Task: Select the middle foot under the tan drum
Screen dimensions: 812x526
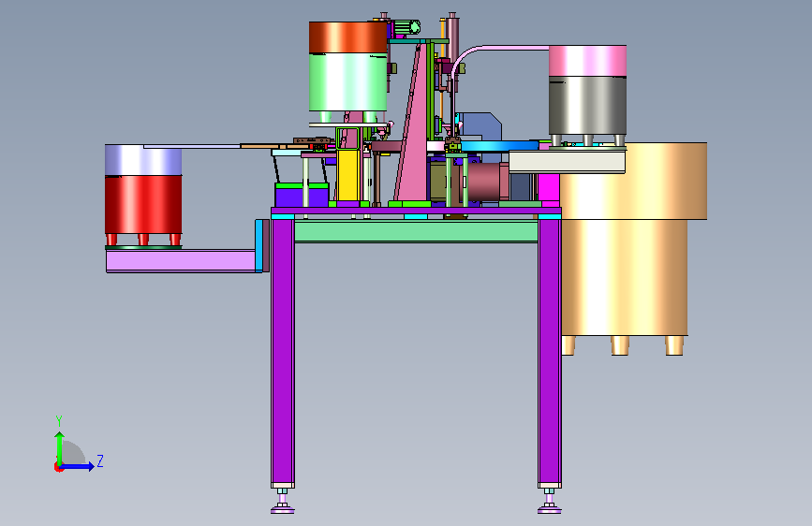Action: (x=620, y=345)
